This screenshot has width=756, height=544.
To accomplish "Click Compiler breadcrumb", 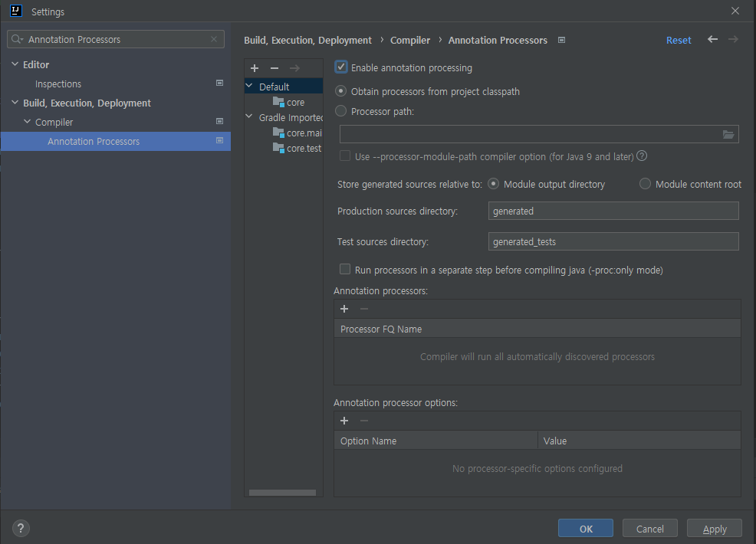I will (x=410, y=41).
